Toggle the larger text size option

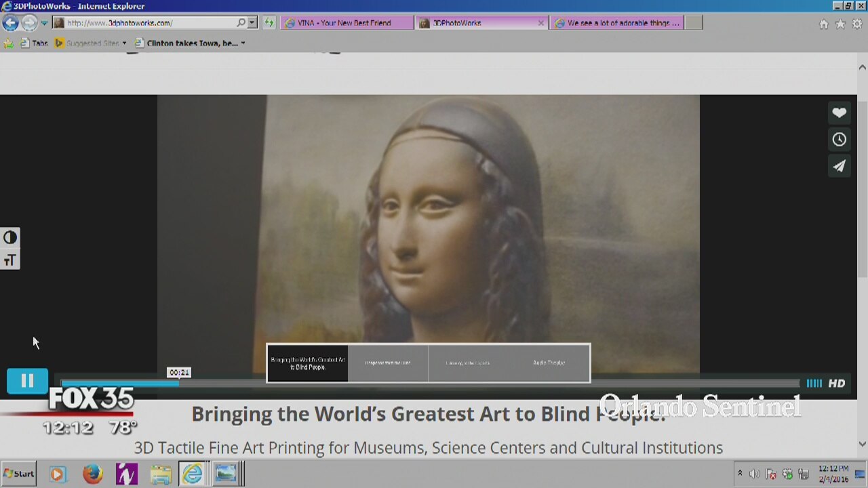click(x=10, y=260)
